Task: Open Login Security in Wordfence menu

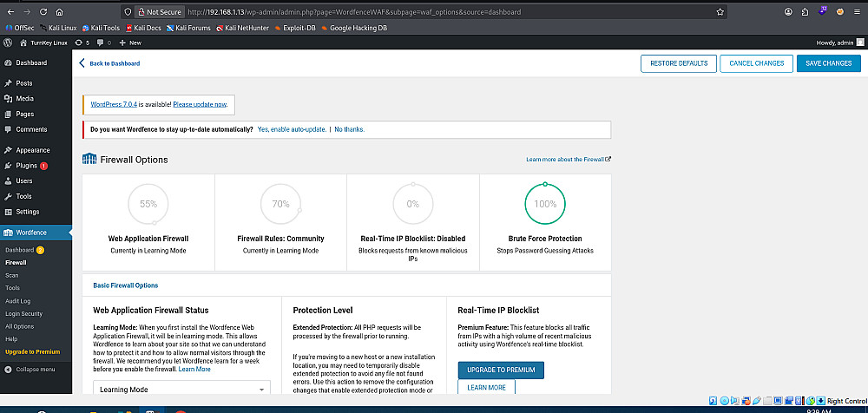Action: [x=23, y=314]
